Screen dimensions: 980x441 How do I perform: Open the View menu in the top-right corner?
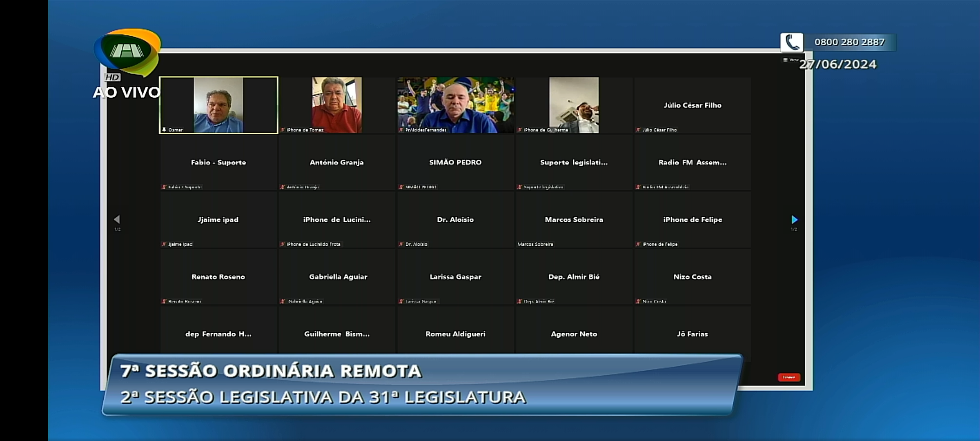pyautogui.click(x=792, y=59)
